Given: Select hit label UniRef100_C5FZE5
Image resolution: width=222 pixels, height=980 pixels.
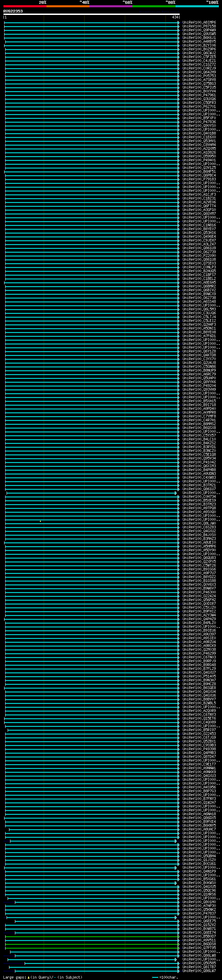Looking at the screenshot, I should click(199, 57).
